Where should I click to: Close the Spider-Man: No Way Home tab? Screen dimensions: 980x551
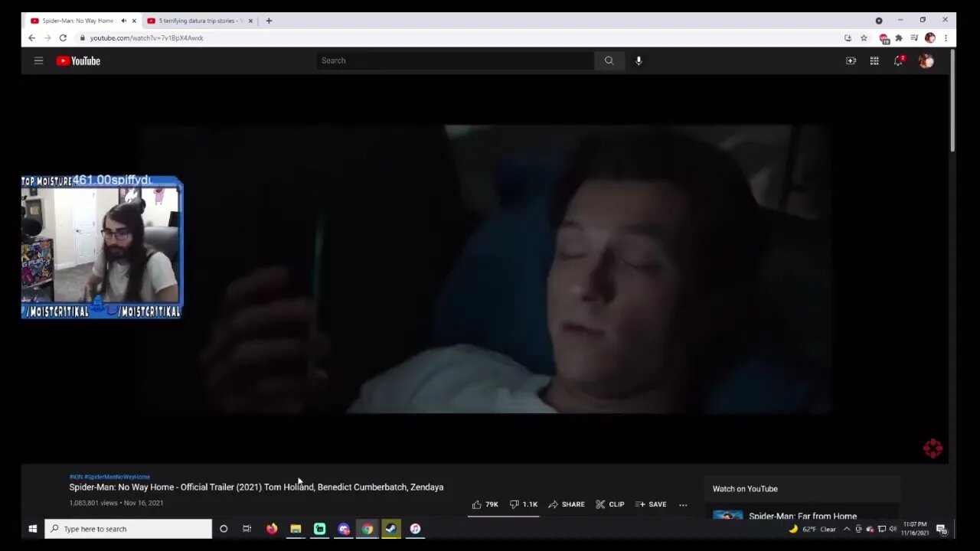click(x=134, y=21)
